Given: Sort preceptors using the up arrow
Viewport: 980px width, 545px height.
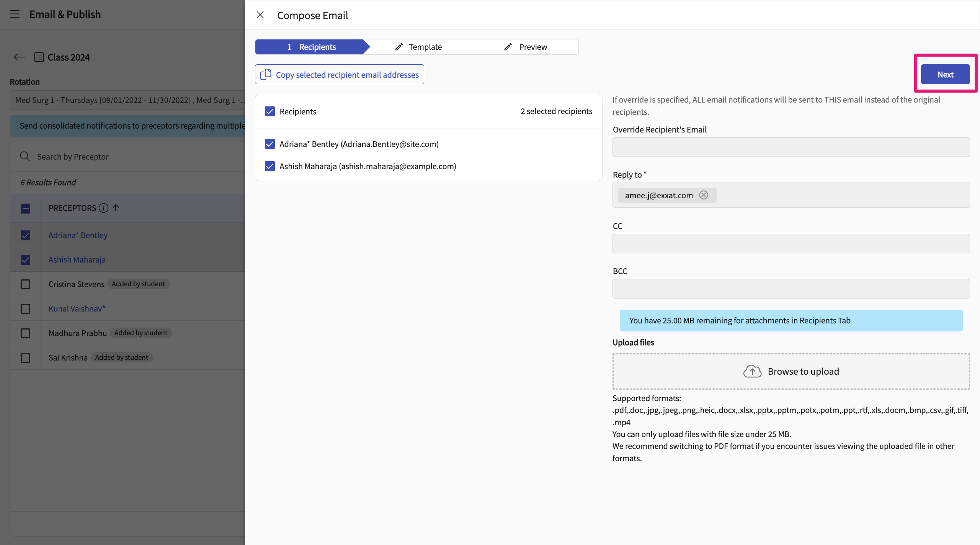Looking at the screenshot, I should point(116,208).
